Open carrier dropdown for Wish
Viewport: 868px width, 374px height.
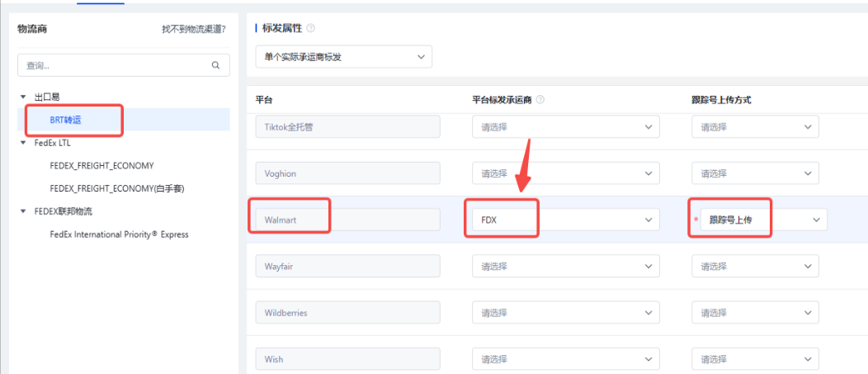[566, 359]
